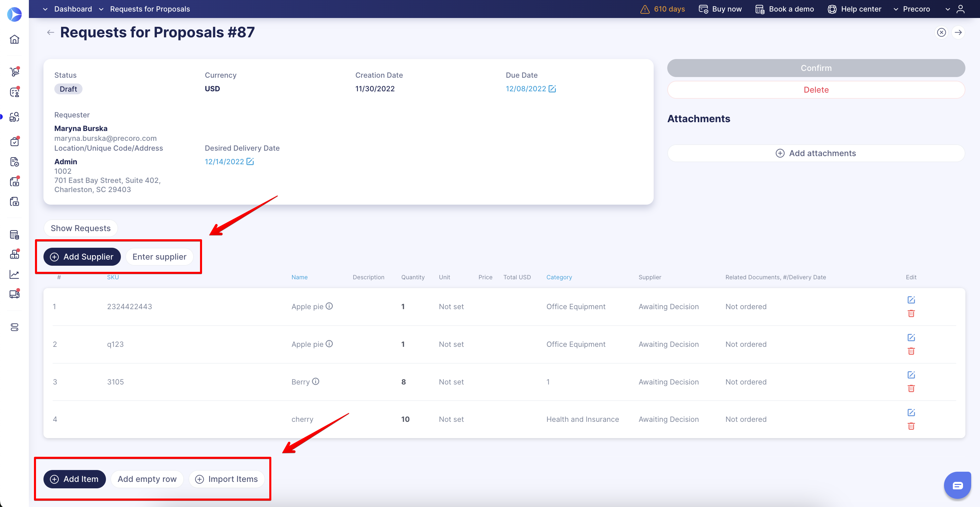The image size is (980, 507).
Task: Open the clipboard checkmark sidebar icon
Action: 15,142
